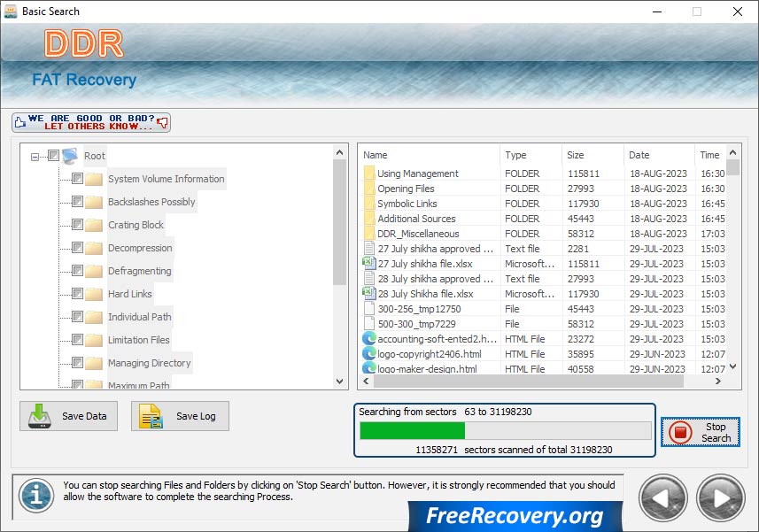
Task: Click the 300-256_tmp12750 file icon
Action: tap(368, 309)
